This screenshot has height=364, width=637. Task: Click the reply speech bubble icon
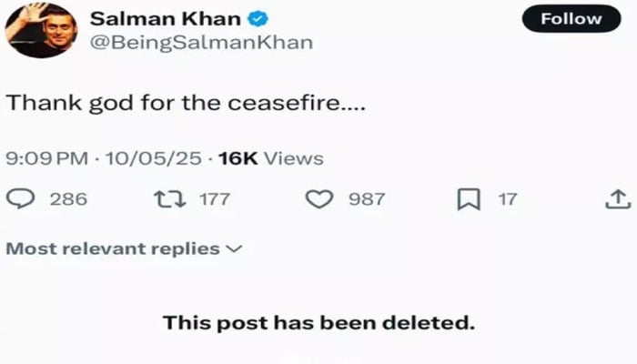21,198
